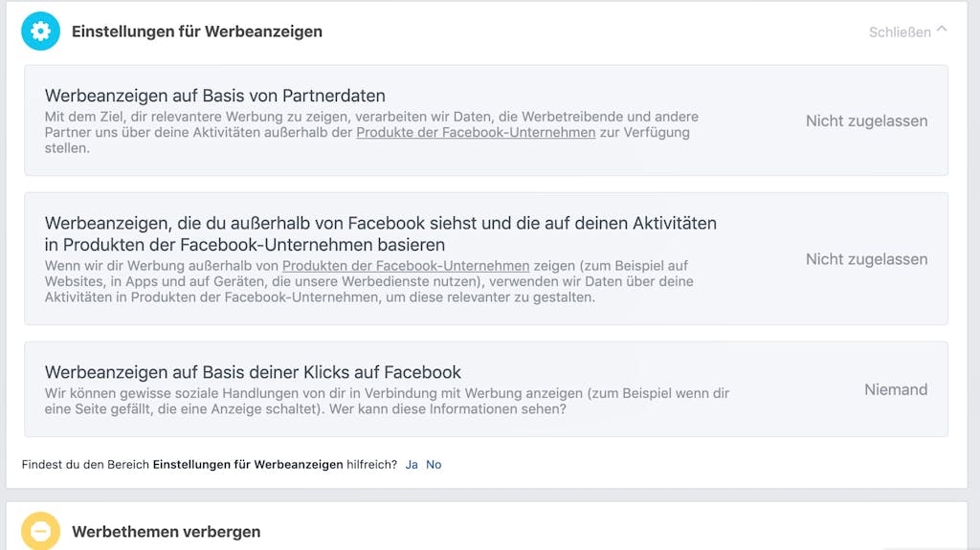Open Produkte der Facebook-Unternehmen link
Viewport: 980px width, 550px height.
(x=476, y=133)
